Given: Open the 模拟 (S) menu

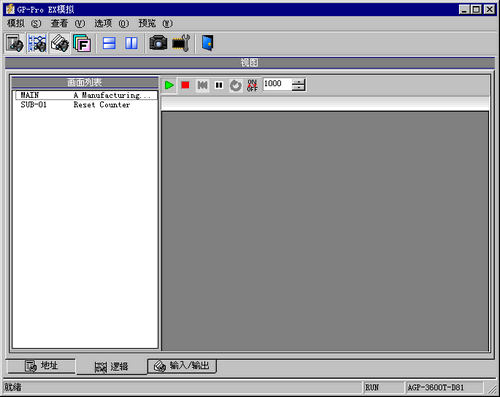Looking at the screenshot, I should (x=24, y=23).
